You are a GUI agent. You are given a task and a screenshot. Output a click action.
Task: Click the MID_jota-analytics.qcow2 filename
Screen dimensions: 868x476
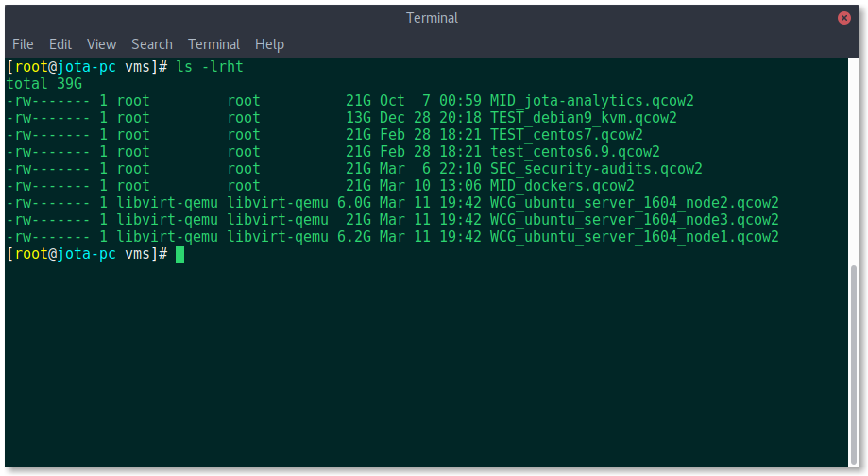[x=592, y=101]
